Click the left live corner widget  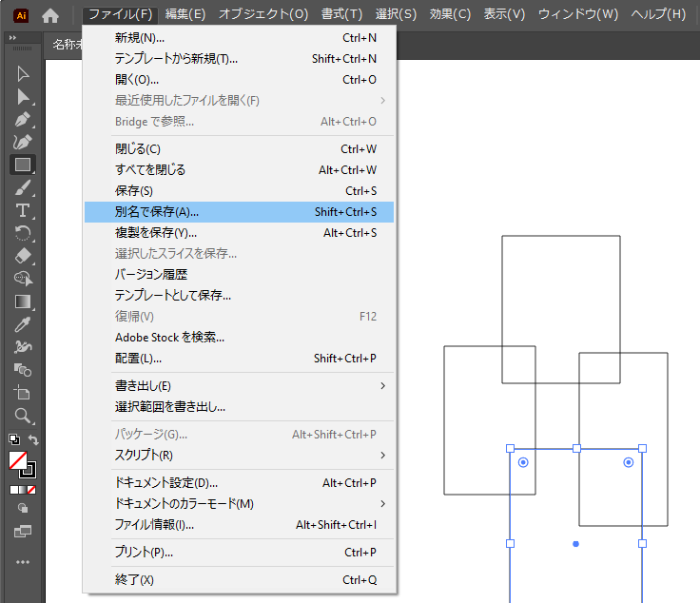pyautogui.click(x=523, y=462)
